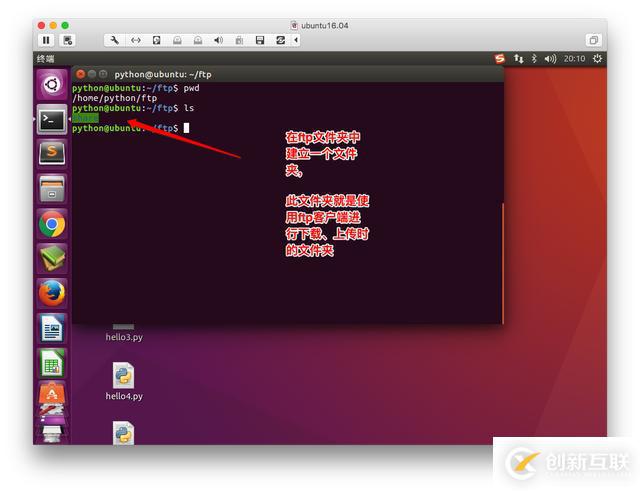The image size is (640, 492).
Task: Open the green books app in launcher
Action: [52, 258]
